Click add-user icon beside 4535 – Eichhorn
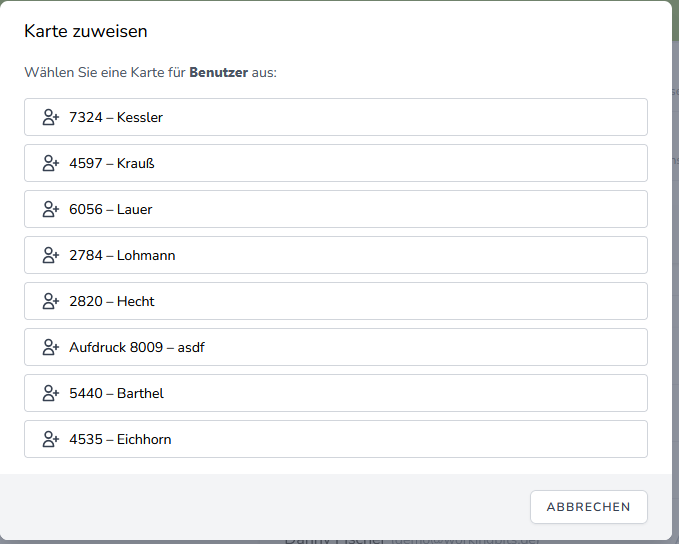679x544 pixels. [51, 439]
